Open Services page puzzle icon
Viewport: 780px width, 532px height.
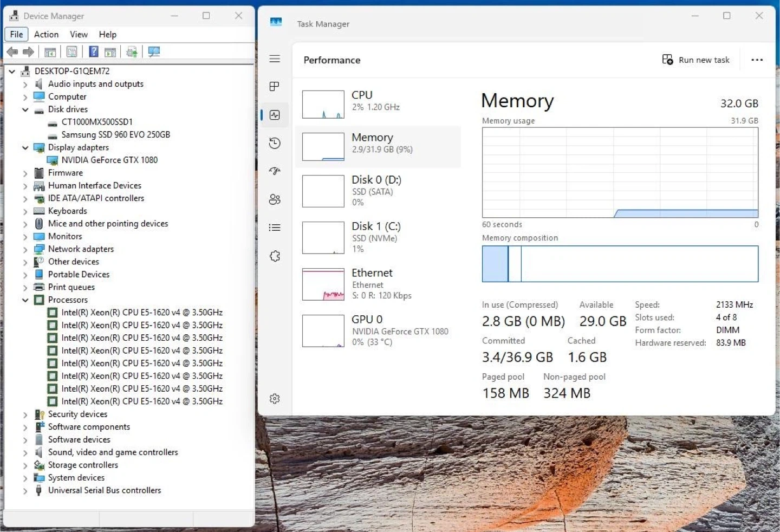coord(275,256)
